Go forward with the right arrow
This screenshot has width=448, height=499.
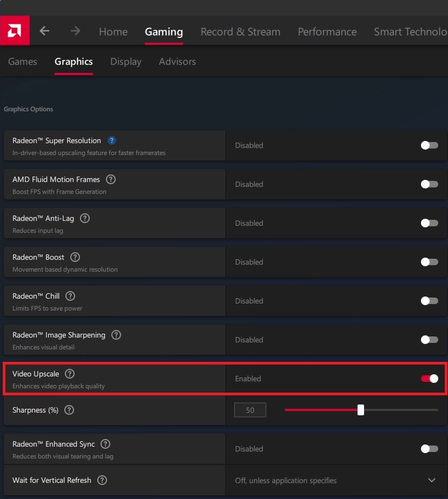tap(76, 31)
